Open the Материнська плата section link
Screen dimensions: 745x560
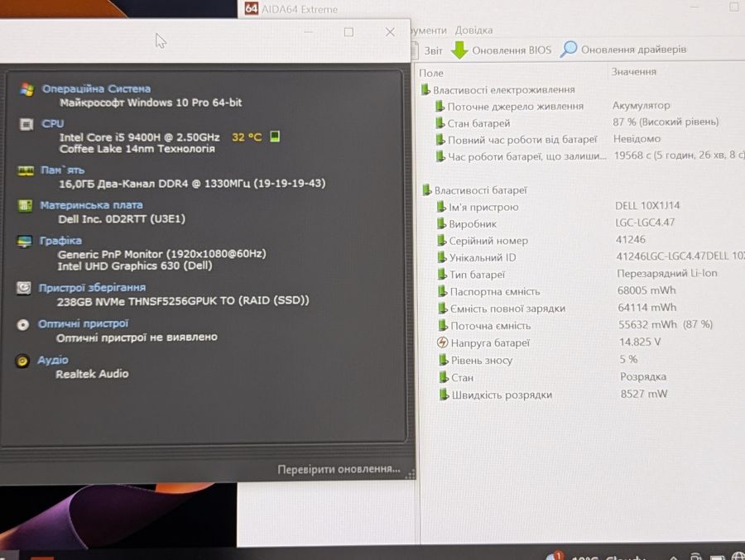coord(91,205)
